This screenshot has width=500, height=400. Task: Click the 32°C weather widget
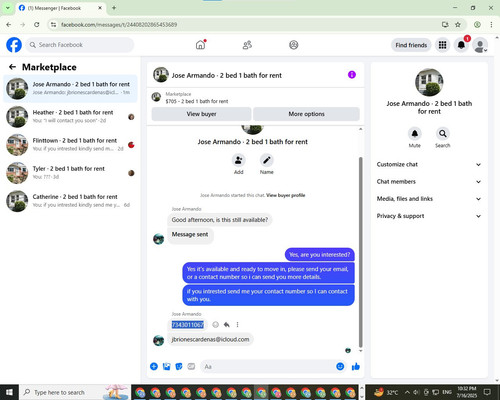point(386,392)
